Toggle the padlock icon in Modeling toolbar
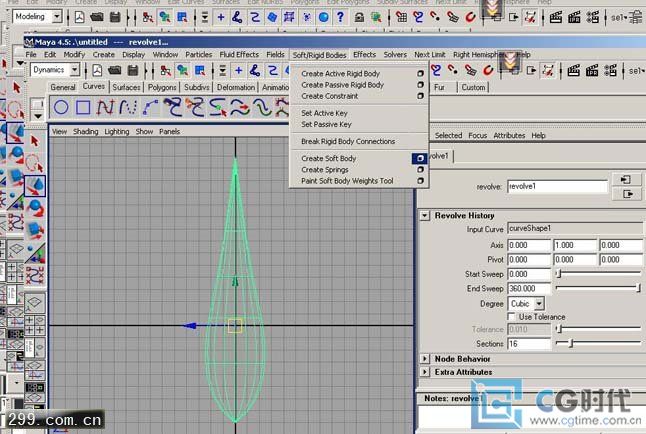 coord(359,17)
